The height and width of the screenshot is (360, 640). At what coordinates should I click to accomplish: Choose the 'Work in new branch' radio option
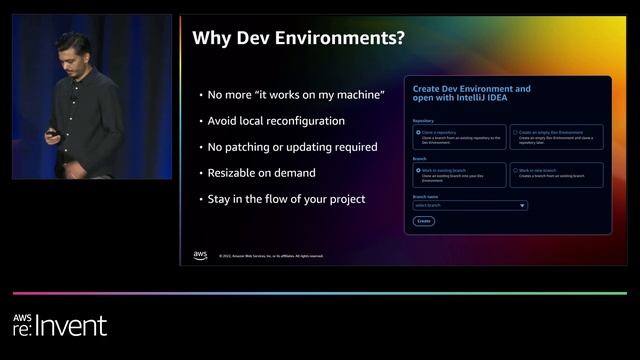click(x=515, y=171)
